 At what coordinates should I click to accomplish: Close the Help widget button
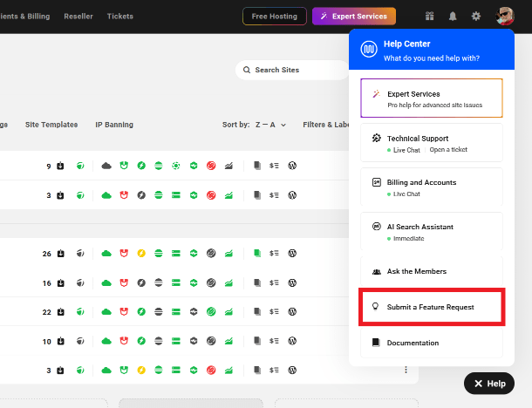(x=488, y=383)
